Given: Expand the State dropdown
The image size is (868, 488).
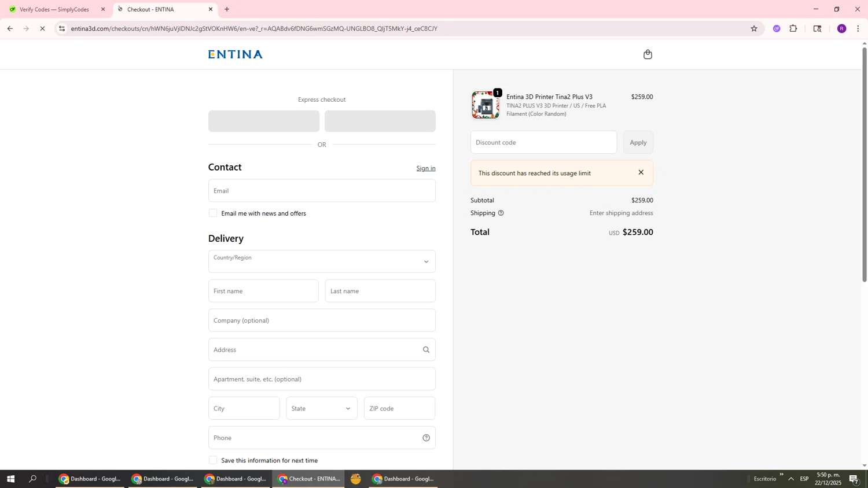Looking at the screenshot, I should [x=322, y=408].
